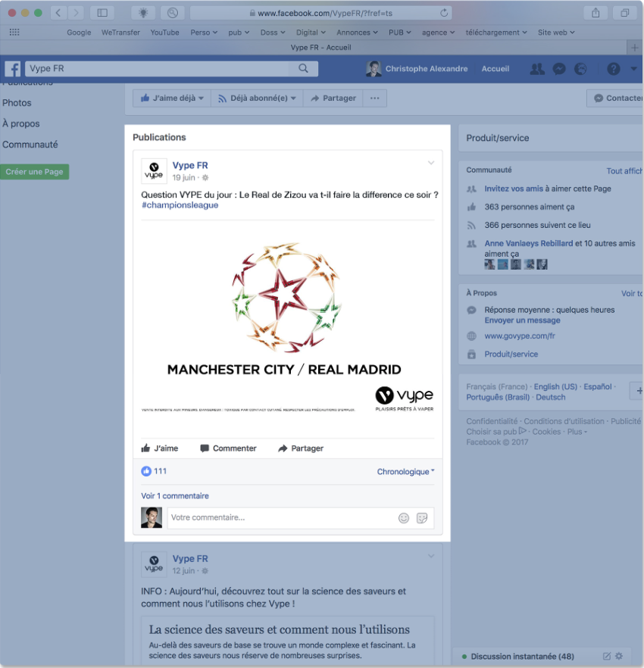Reload page with Safari refresh icon
Viewport: 644px width, 668px height.
444,13
